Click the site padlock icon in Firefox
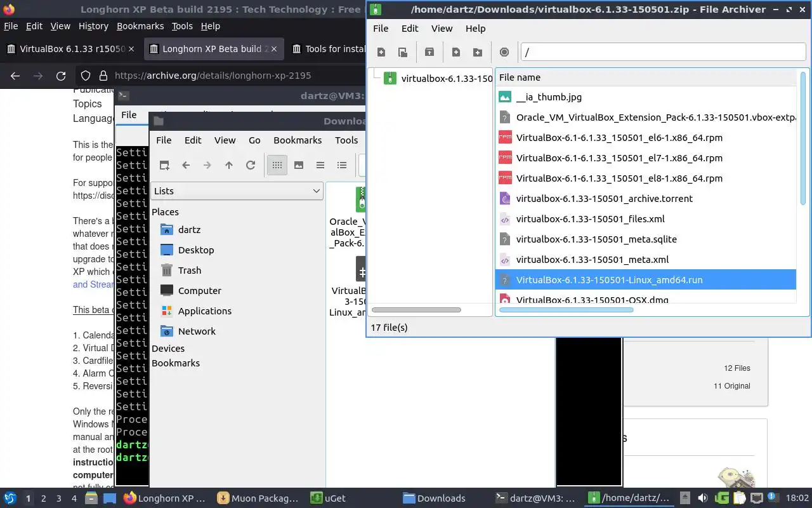This screenshot has height=508, width=812. tap(103, 76)
